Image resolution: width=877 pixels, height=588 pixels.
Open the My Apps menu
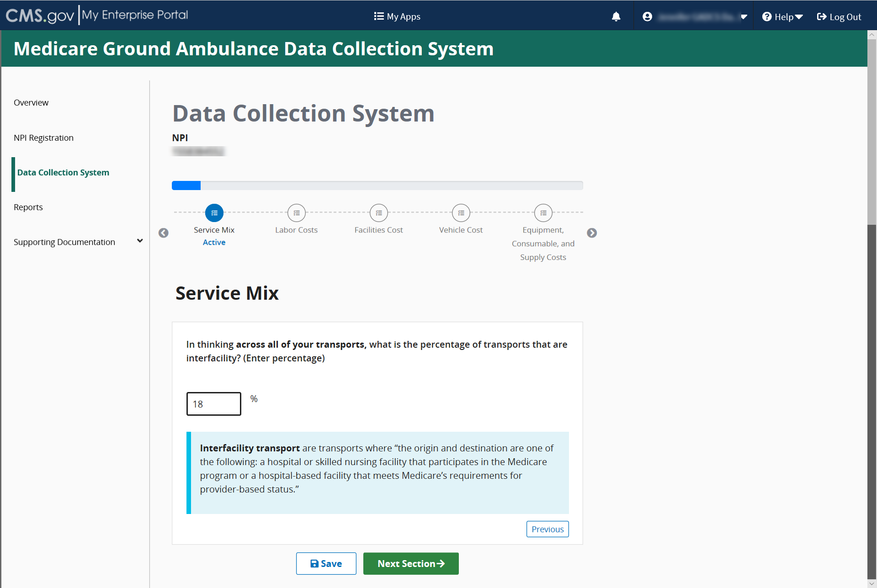point(397,17)
